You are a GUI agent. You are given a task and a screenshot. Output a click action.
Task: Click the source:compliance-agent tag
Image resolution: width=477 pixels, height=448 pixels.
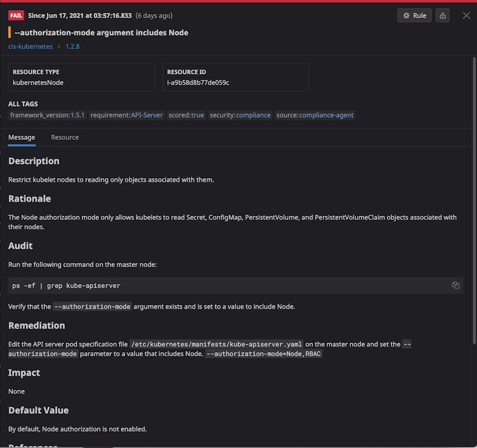click(315, 115)
